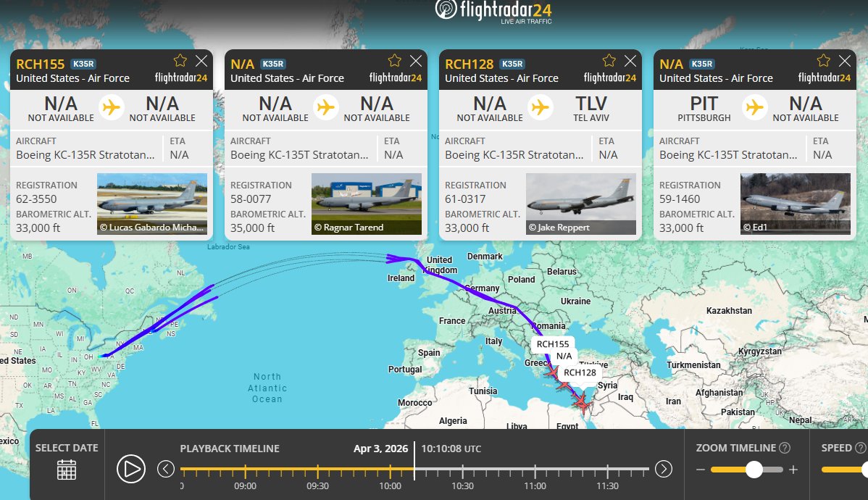Decrease timeline zoom with minus button
Viewport: 868px width, 500px height.
pos(701,470)
